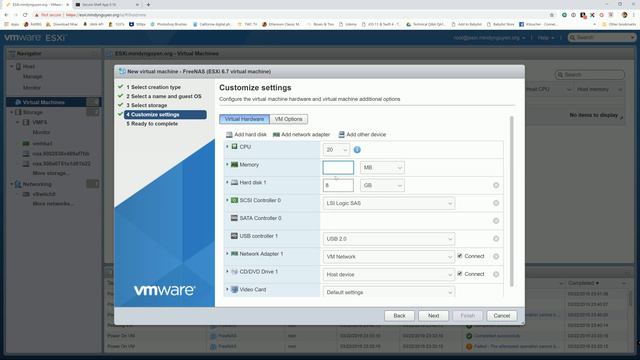Open the Host device dropdown for CD/DVD

pyautogui.click(x=389, y=274)
